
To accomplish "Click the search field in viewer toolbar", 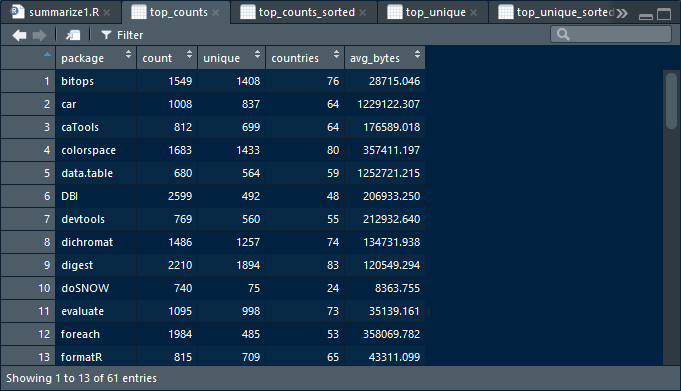I will 611,34.
